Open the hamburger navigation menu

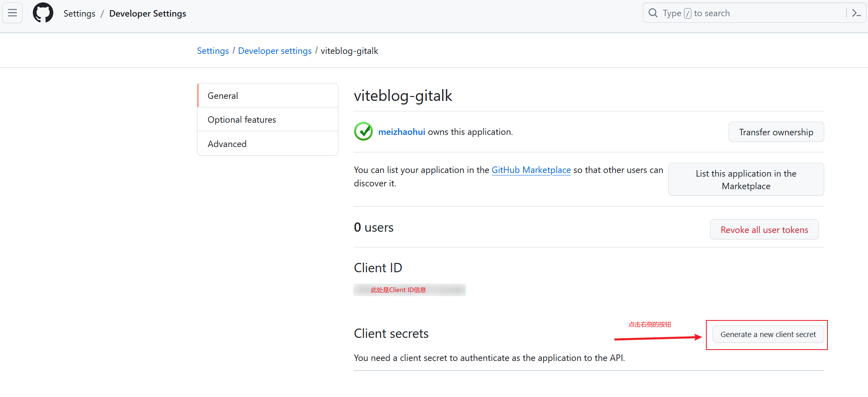click(13, 13)
